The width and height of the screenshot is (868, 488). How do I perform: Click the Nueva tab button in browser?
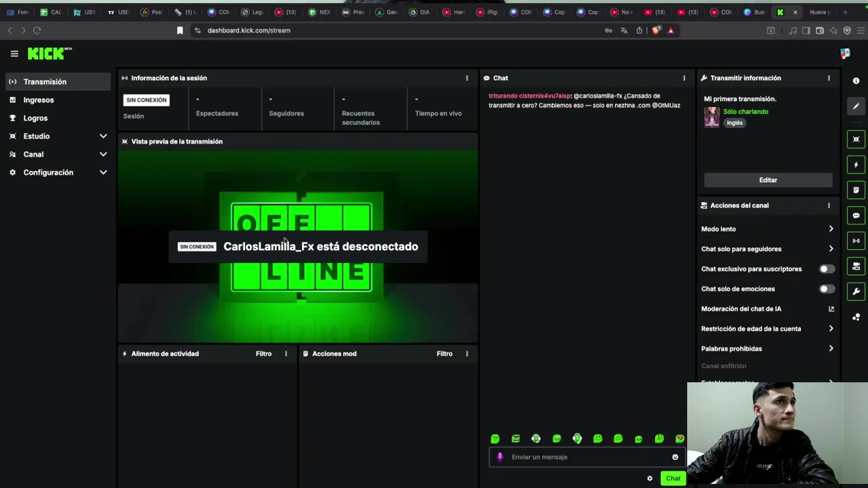click(819, 12)
